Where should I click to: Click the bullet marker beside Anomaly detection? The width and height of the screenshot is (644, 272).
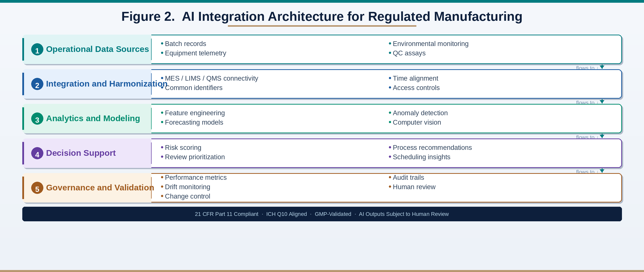(x=390, y=113)
